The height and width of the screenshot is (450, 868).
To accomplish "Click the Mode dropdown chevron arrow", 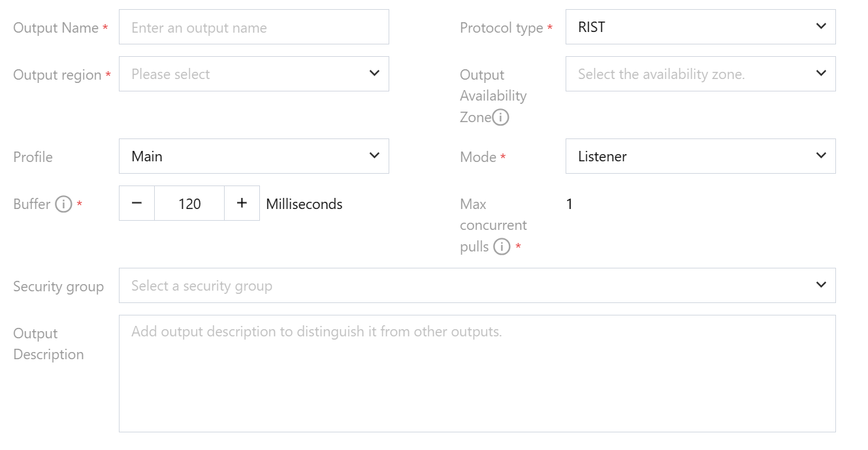I will 821,156.
